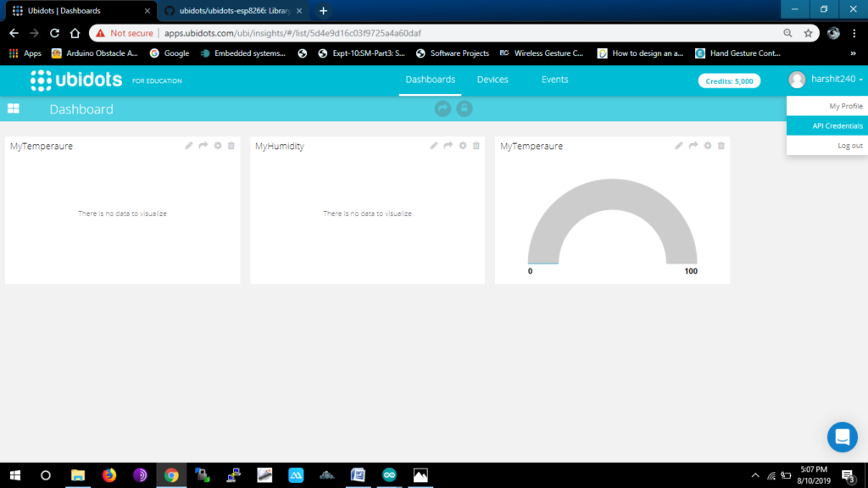Open the Hand Gesture Cont... bookmark
Image resolution: width=868 pixels, height=488 pixels.
pyautogui.click(x=738, y=53)
